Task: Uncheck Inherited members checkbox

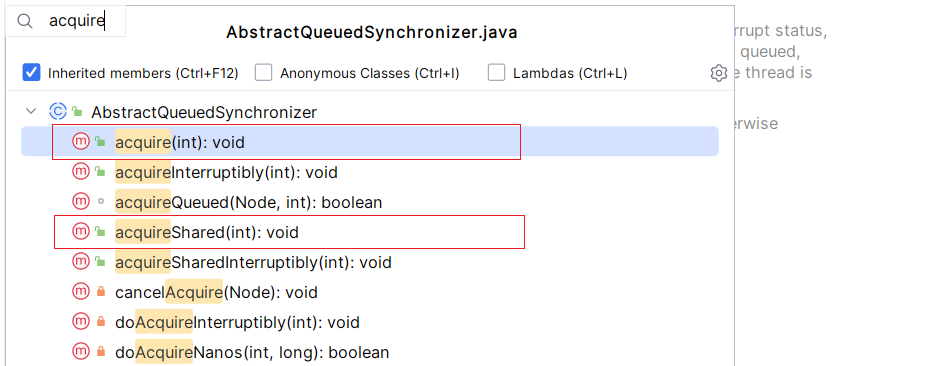Action: point(31,73)
